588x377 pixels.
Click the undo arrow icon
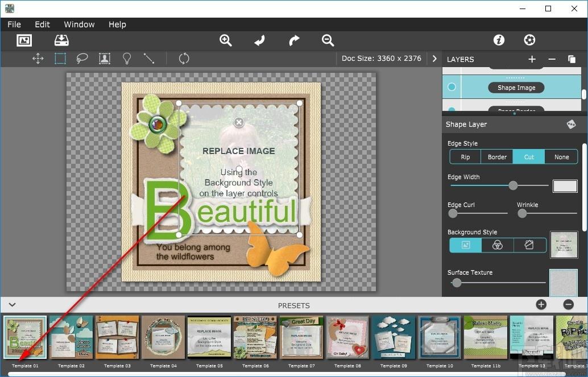(259, 40)
